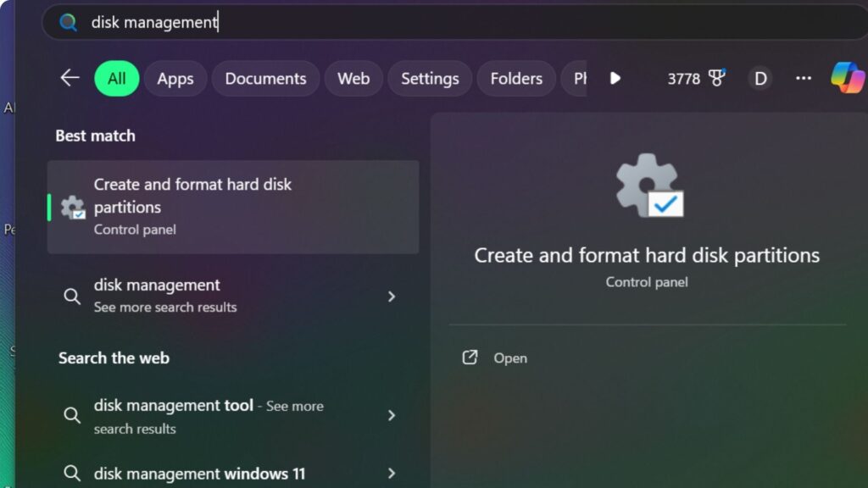Switch to the Apps tab
This screenshot has width=868, height=488.
175,78
